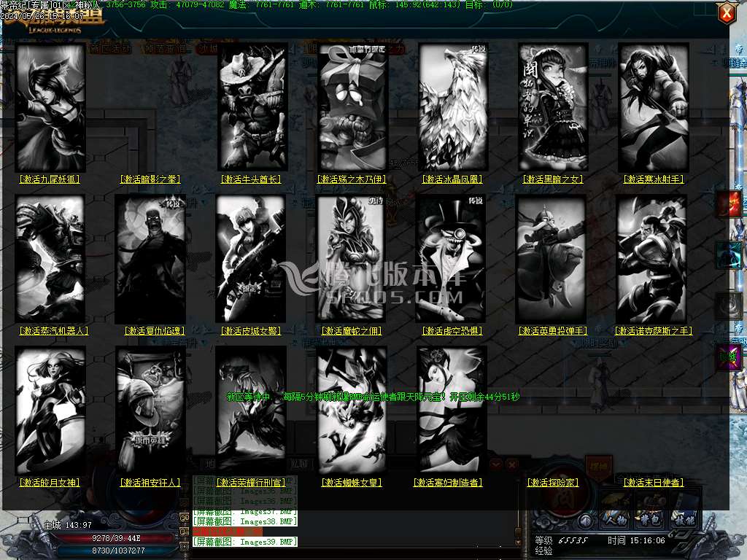Click 激活虚空恐惧 link
Viewport: 747px width, 560px height.
[x=452, y=331]
